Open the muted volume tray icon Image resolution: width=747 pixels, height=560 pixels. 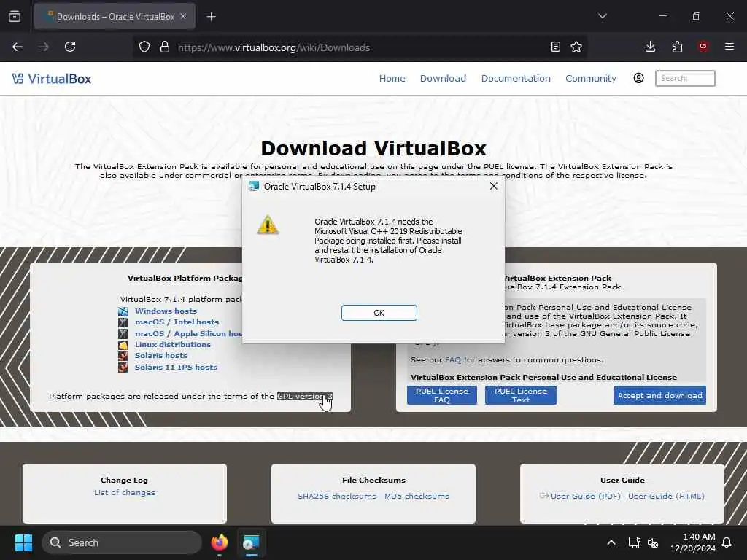[653, 542]
